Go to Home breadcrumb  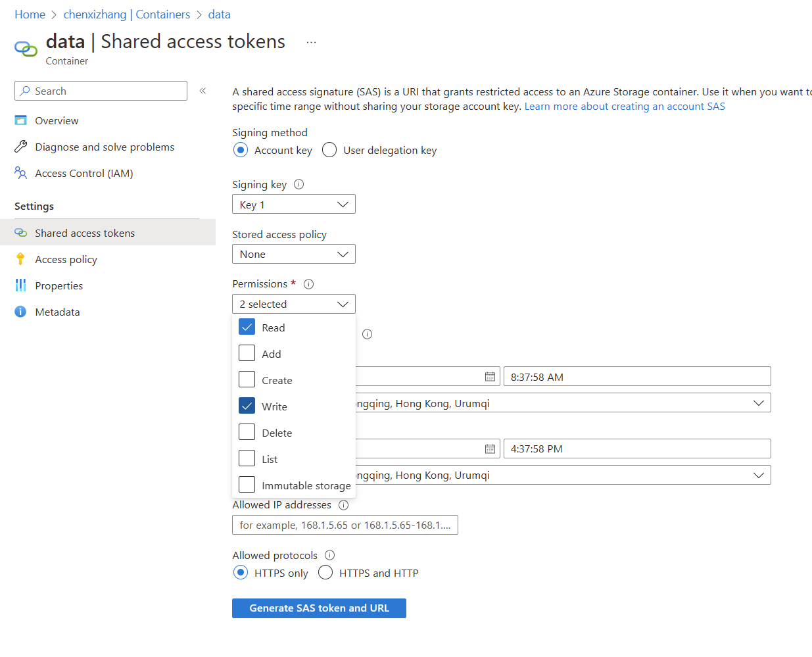click(x=30, y=14)
